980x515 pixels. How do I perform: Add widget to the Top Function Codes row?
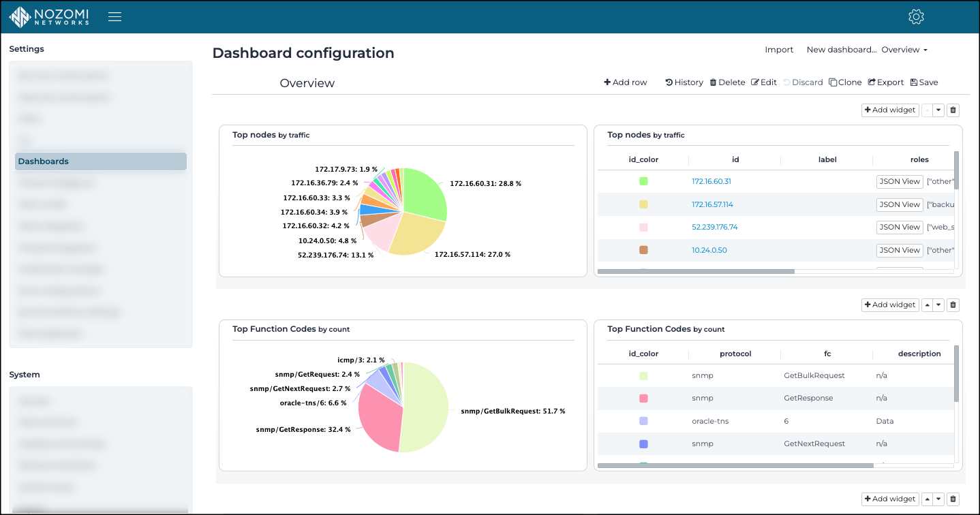coord(890,305)
